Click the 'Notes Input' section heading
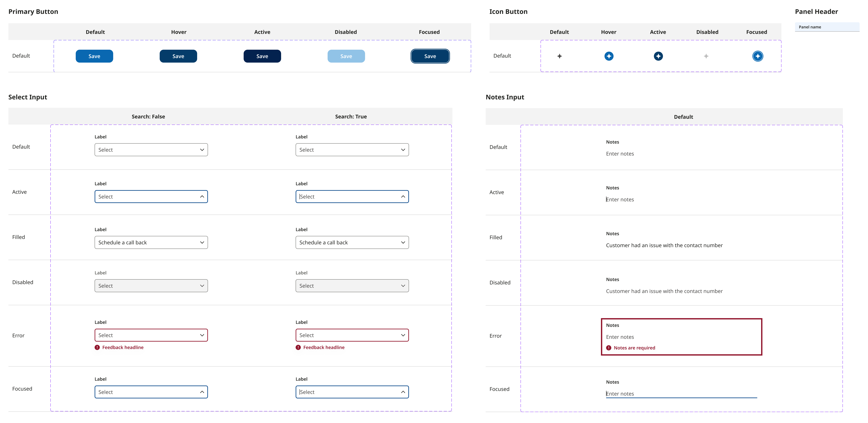Image resolution: width=868 pixels, height=423 pixels. tap(505, 97)
